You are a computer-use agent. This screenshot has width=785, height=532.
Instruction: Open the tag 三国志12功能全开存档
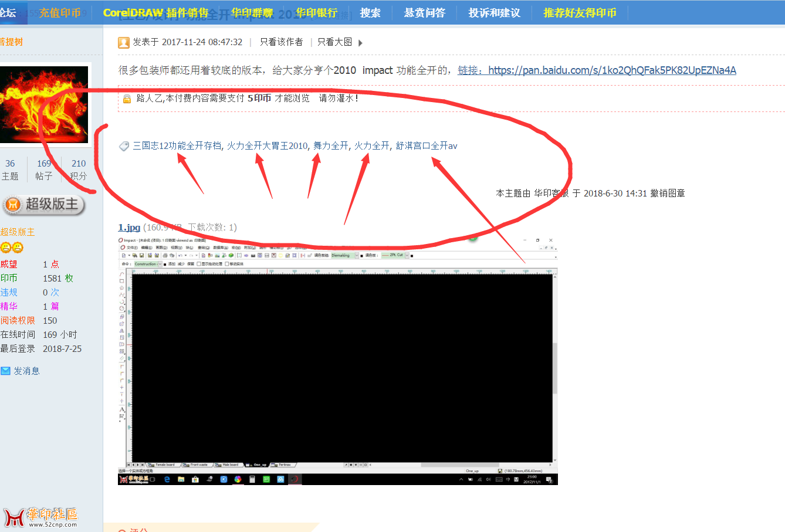pyautogui.click(x=177, y=146)
